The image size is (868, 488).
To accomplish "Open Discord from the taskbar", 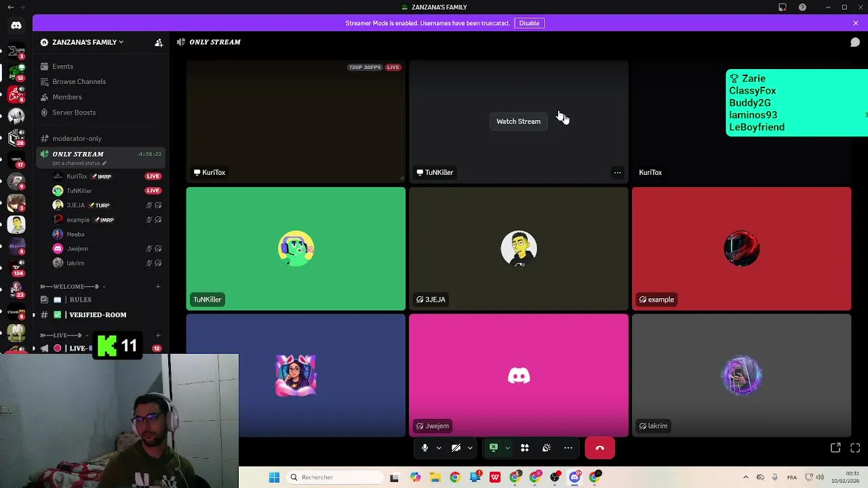I will click(574, 477).
